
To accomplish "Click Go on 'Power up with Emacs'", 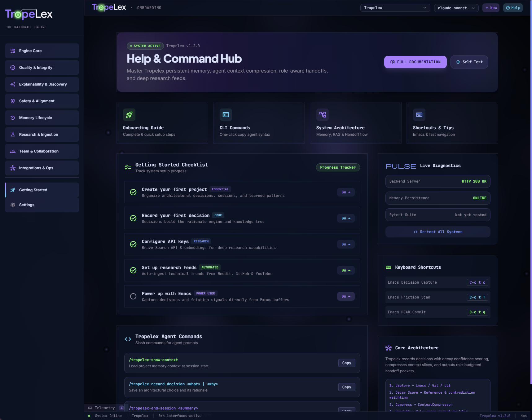I will (346, 296).
